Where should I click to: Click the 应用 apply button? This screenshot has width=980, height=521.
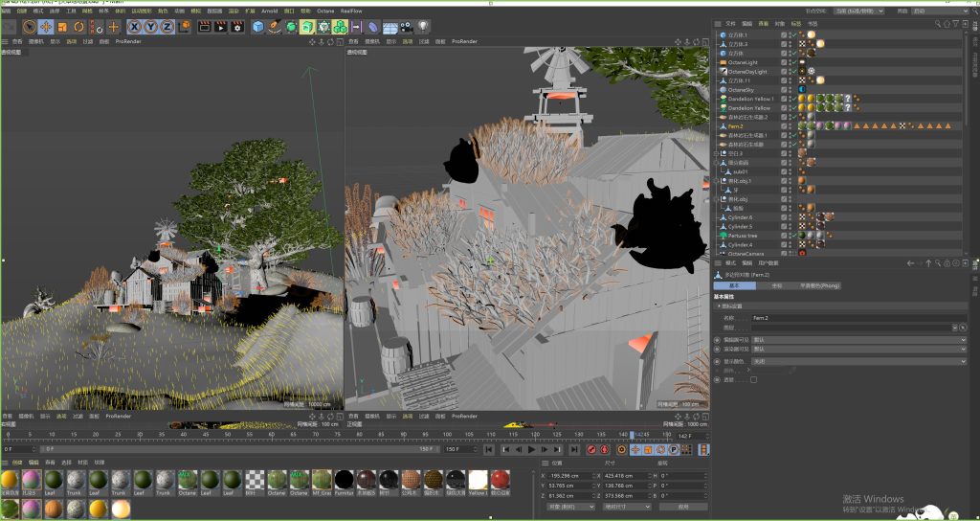pyautogui.click(x=683, y=507)
